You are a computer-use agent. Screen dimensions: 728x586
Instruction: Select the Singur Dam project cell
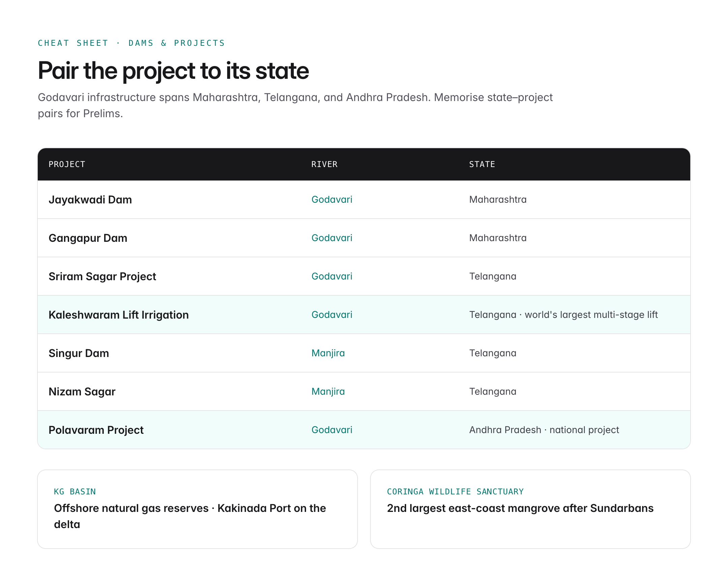79,353
